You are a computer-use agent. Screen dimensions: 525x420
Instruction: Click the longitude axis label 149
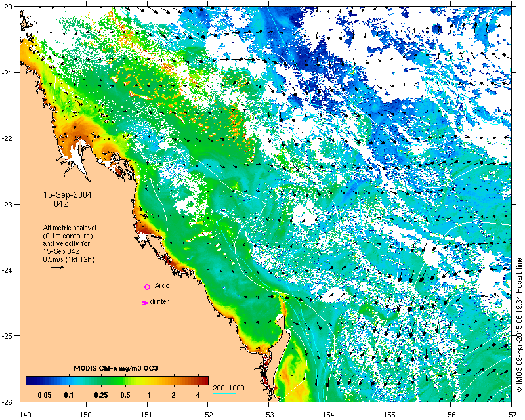26,415
